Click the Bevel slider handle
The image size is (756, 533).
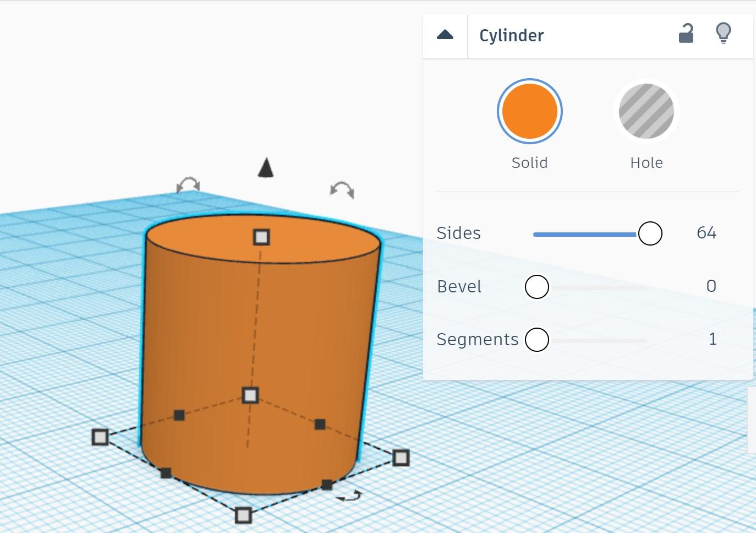click(537, 287)
